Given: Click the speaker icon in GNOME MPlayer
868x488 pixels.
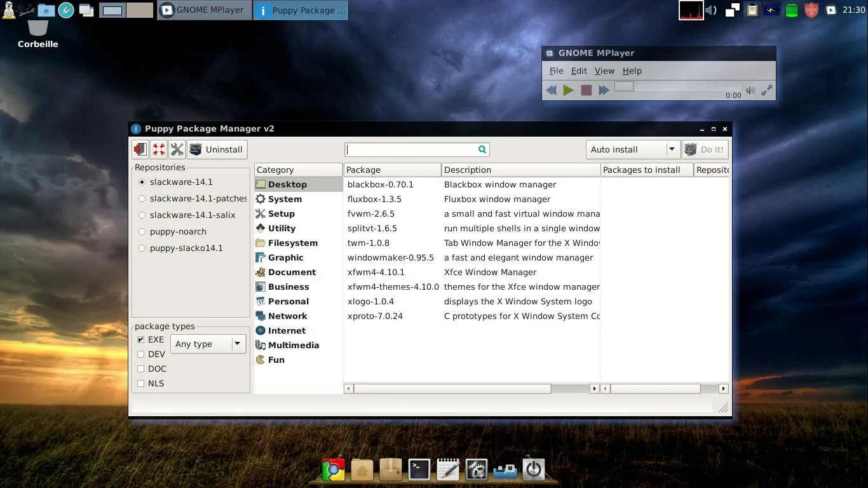Looking at the screenshot, I should click(750, 90).
